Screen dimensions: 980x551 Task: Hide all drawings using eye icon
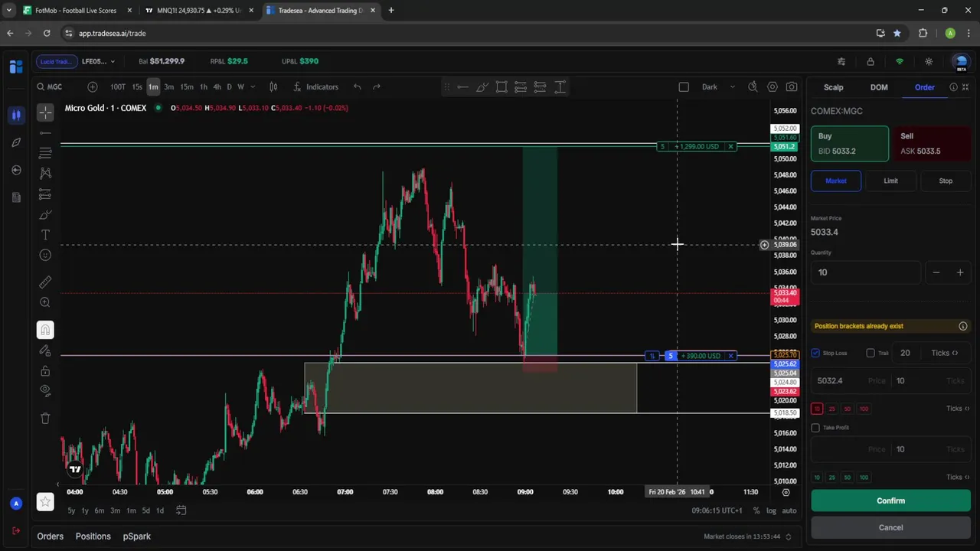pos(45,391)
